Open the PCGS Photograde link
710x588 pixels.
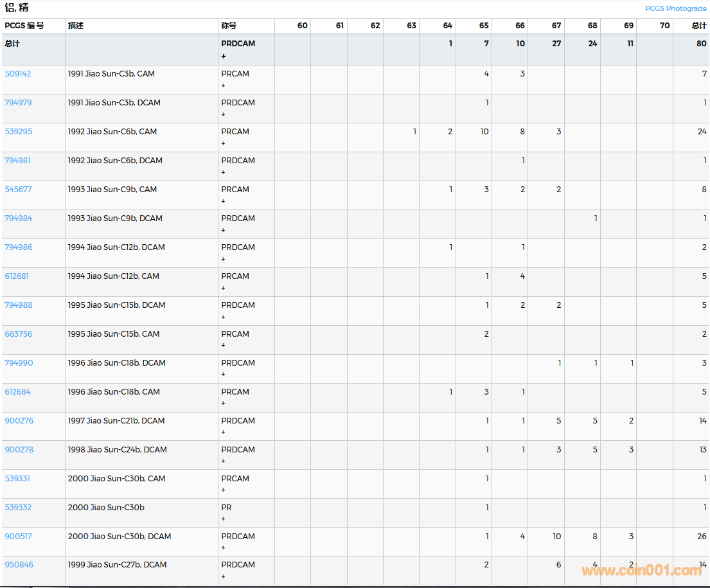point(675,8)
